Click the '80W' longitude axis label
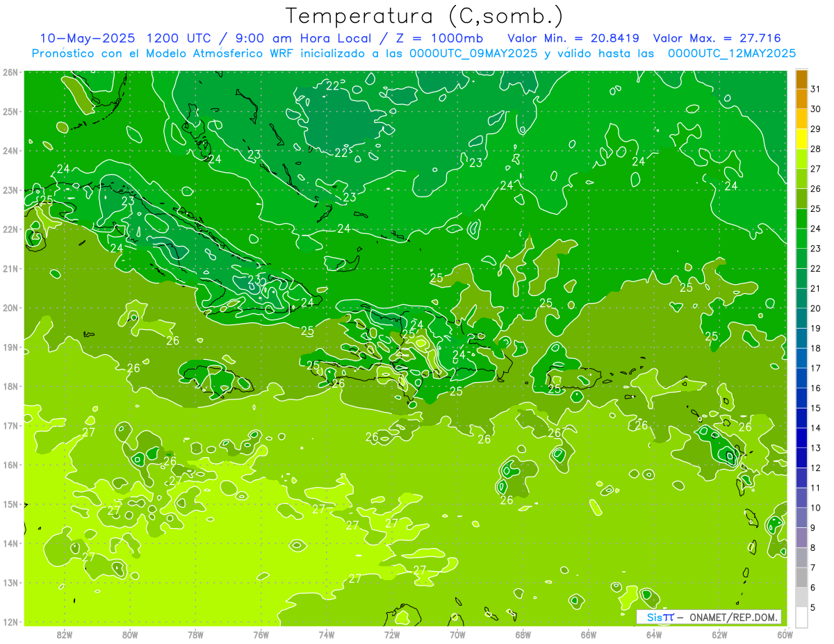834x644 pixels. pos(129,634)
